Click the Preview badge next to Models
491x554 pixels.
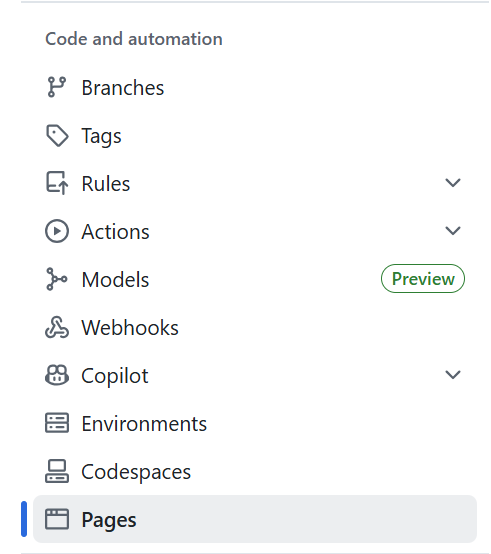423,279
